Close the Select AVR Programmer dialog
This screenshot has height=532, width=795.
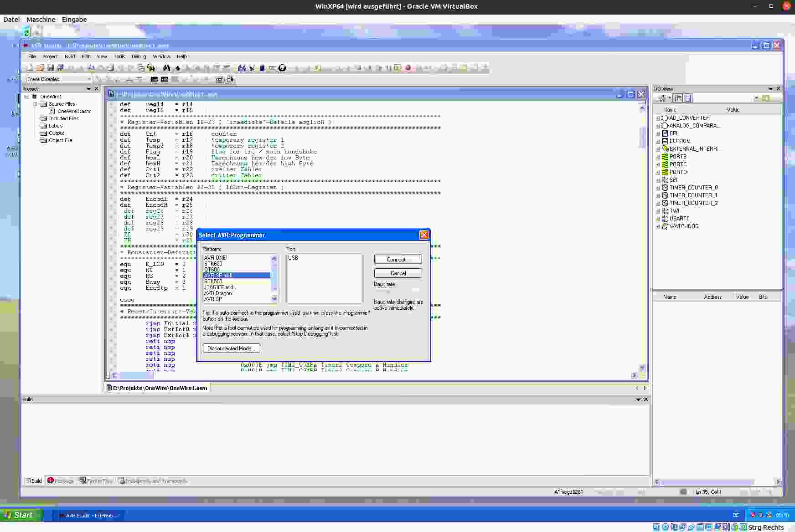(424, 235)
